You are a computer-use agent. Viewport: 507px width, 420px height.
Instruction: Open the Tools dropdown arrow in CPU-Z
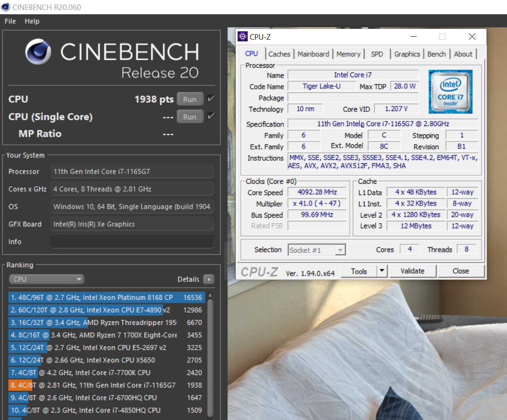coord(382,271)
